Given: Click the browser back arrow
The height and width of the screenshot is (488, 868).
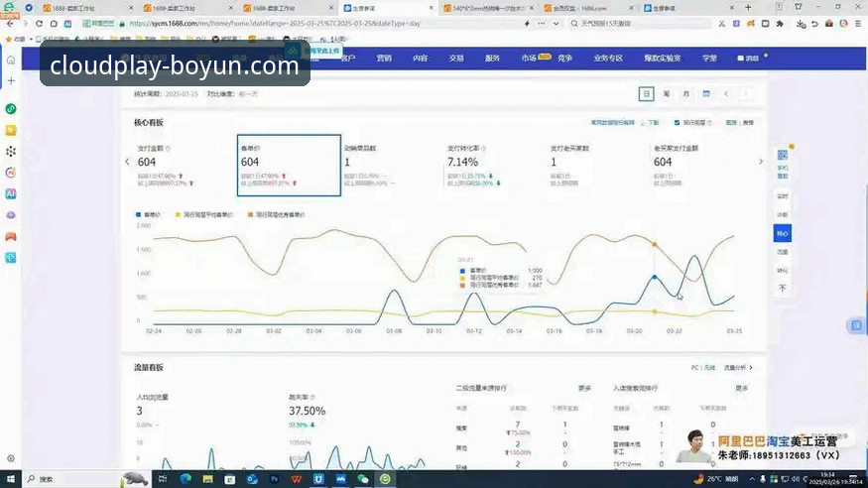Looking at the screenshot, I should click(9, 24).
